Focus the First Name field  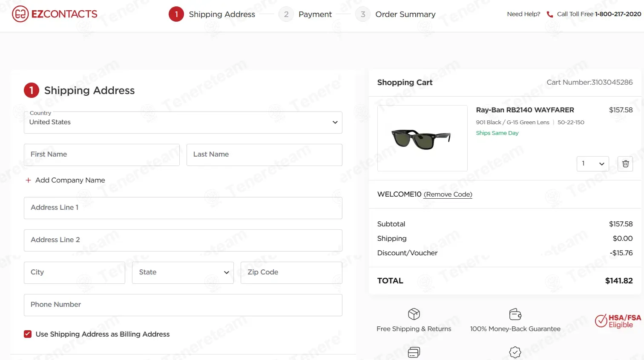(x=102, y=155)
